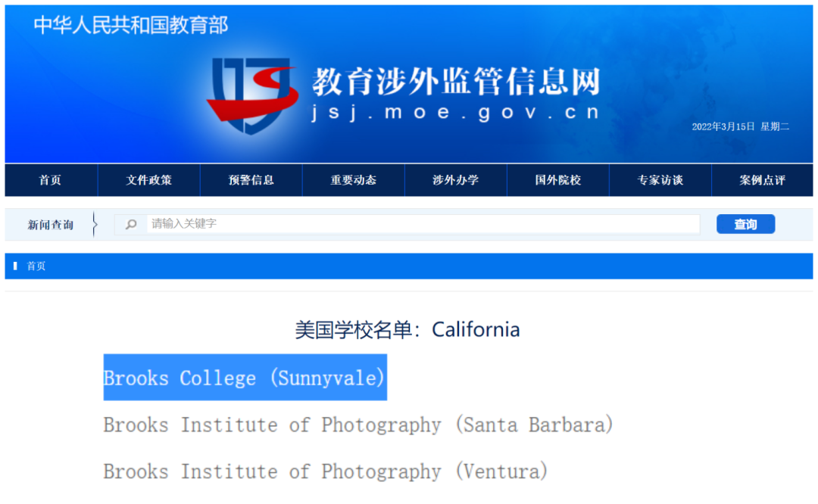
Task: Click the white marker icon before breadcrumb 首页
Action: pos(15,266)
